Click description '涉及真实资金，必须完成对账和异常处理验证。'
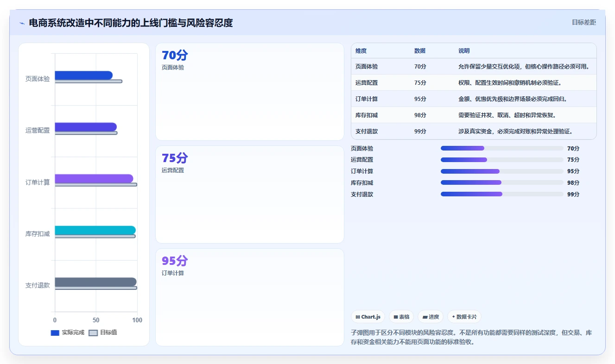Screen dimensions: 615x364 (x=516, y=132)
